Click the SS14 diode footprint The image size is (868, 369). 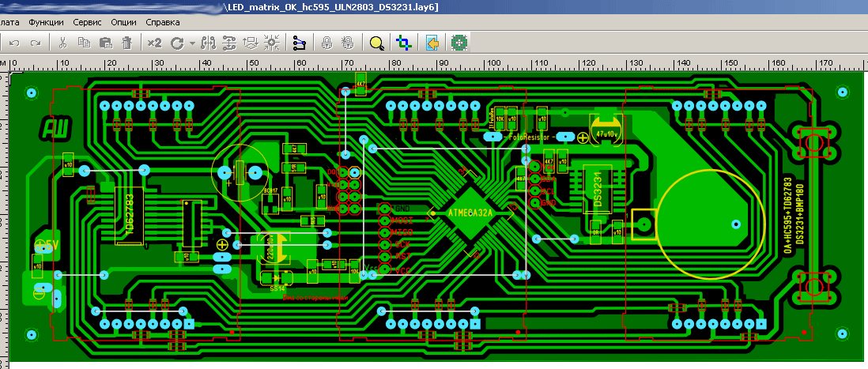click(x=277, y=280)
